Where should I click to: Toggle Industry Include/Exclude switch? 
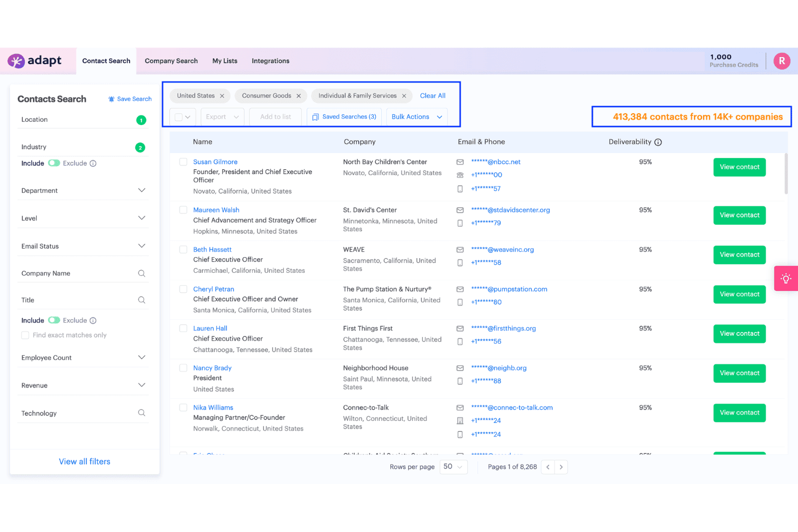coord(54,163)
